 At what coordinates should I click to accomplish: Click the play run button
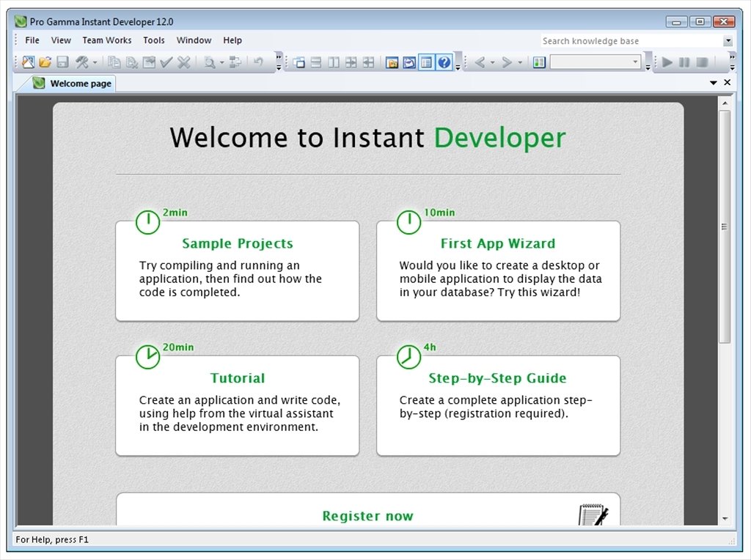(667, 62)
